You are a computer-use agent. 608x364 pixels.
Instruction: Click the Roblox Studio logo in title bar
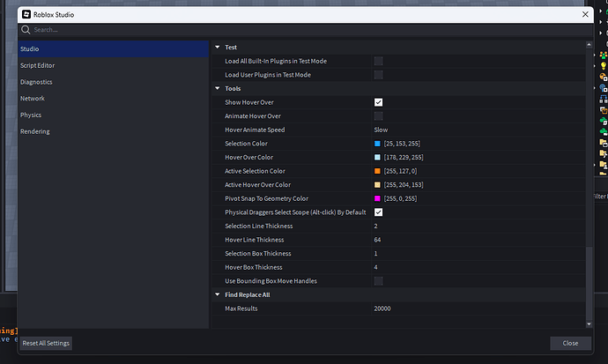point(26,14)
